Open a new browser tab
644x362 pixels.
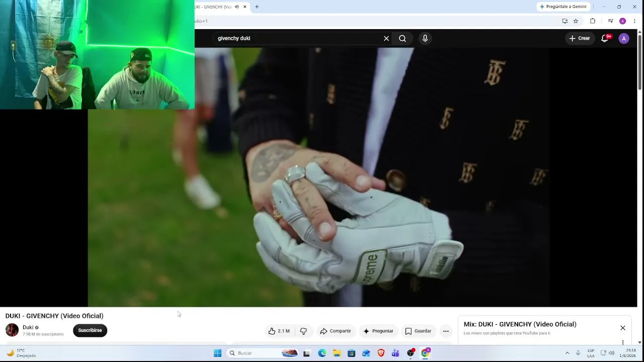(x=257, y=7)
